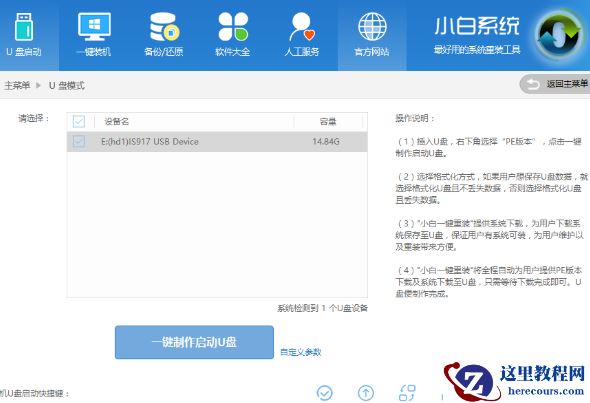This screenshot has height=403, width=590.
Task: Click the 一键制作启动U盘 button
Action: pyautogui.click(x=194, y=342)
